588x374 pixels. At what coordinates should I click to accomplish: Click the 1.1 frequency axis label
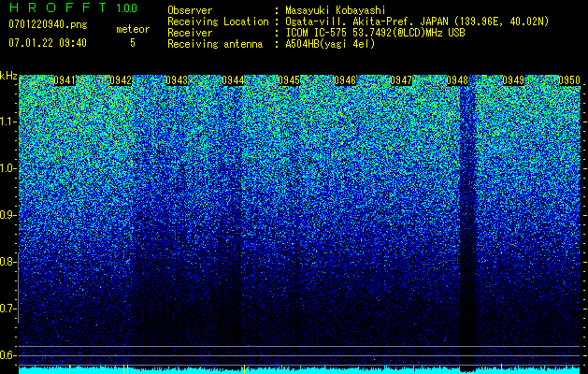click(8, 122)
